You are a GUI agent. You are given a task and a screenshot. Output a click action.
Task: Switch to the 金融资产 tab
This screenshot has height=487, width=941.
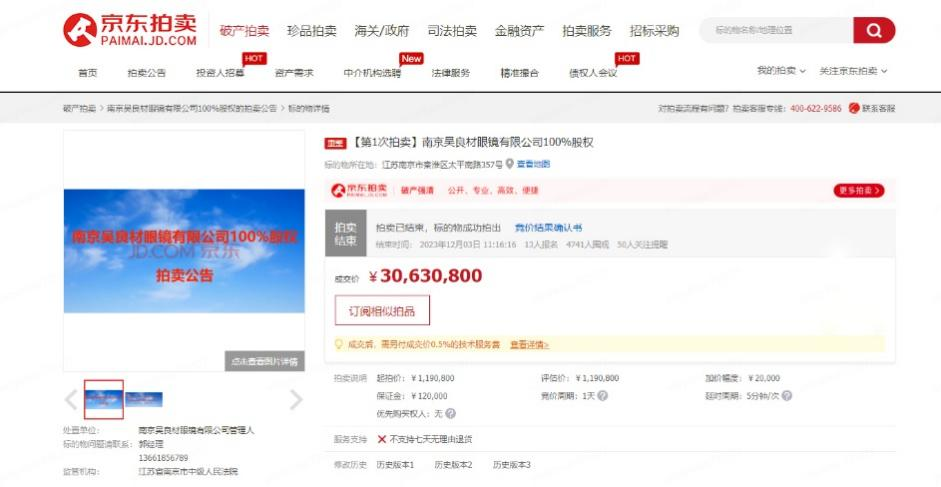click(519, 31)
